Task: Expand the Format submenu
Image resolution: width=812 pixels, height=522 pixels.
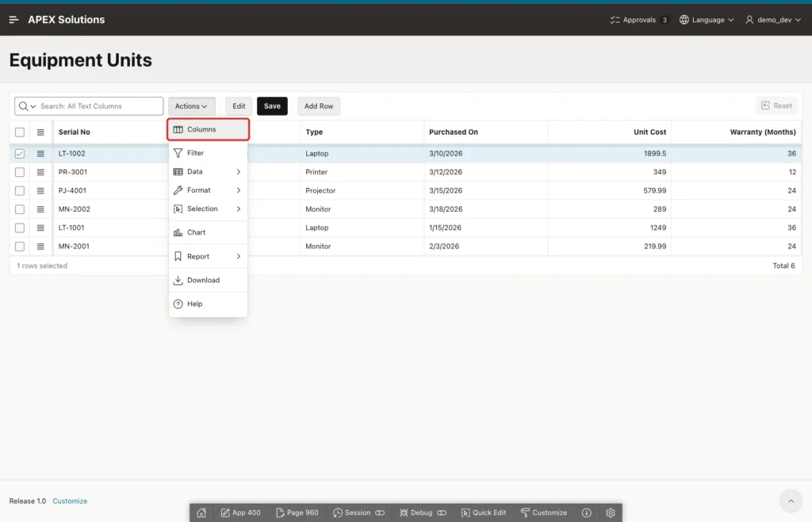Action: 208,190
